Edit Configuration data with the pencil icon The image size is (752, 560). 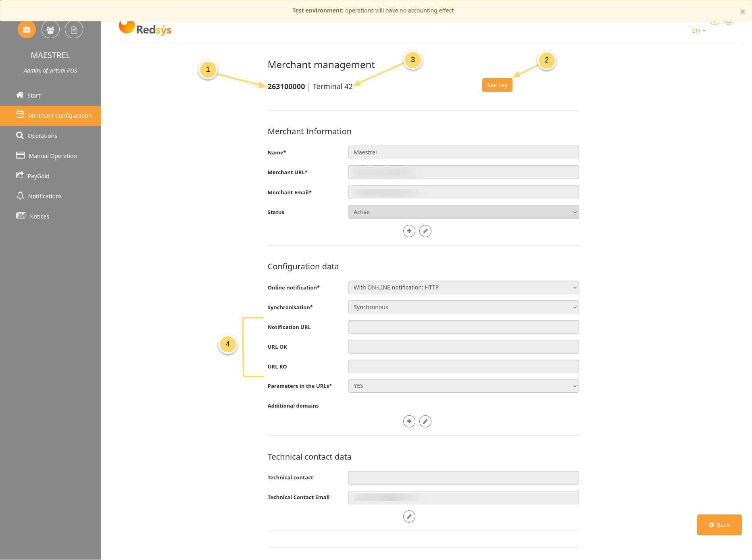point(425,421)
